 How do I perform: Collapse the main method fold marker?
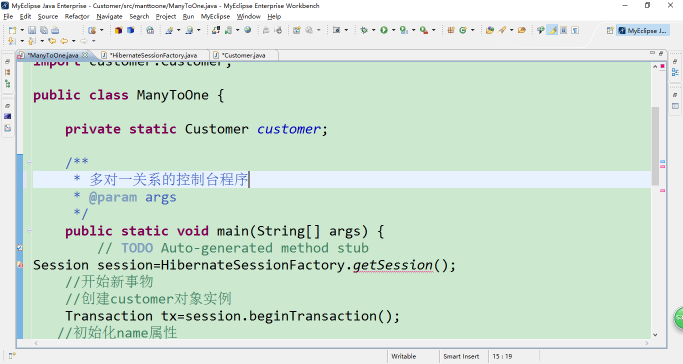29,230
